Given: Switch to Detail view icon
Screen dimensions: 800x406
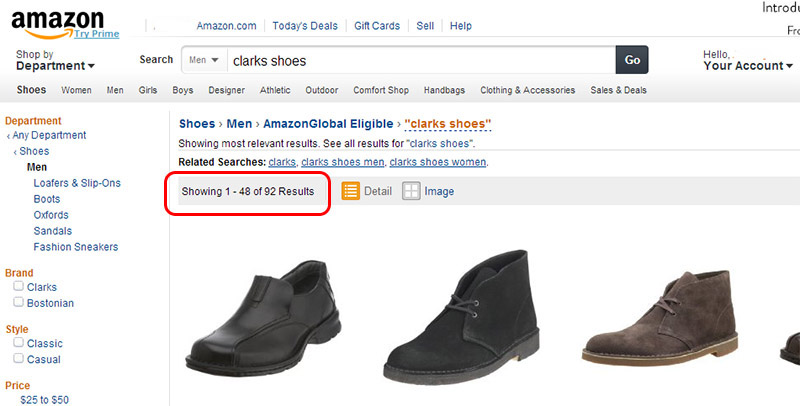Looking at the screenshot, I should pyautogui.click(x=351, y=191).
